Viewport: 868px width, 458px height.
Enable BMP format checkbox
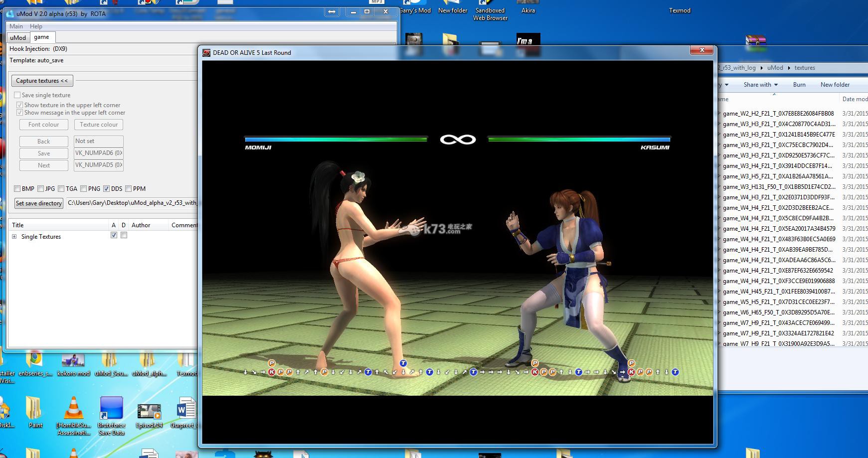(17, 188)
